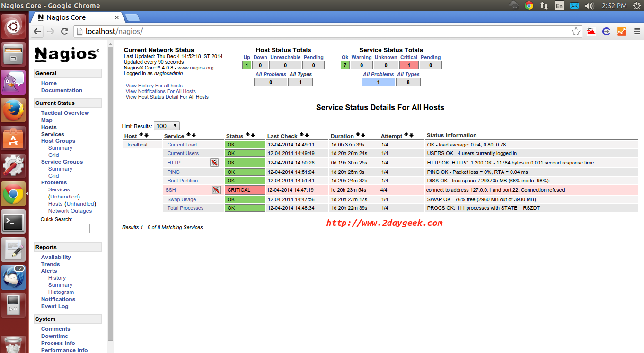The height and width of the screenshot is (353, 644).
Task: Open the Current Load service link
Action: click(x=182, y=145)
